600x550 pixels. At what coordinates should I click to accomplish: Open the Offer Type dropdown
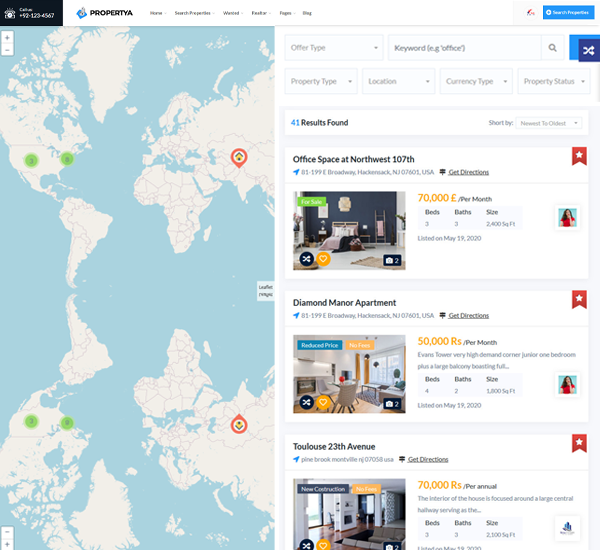[x=334, y=48]
